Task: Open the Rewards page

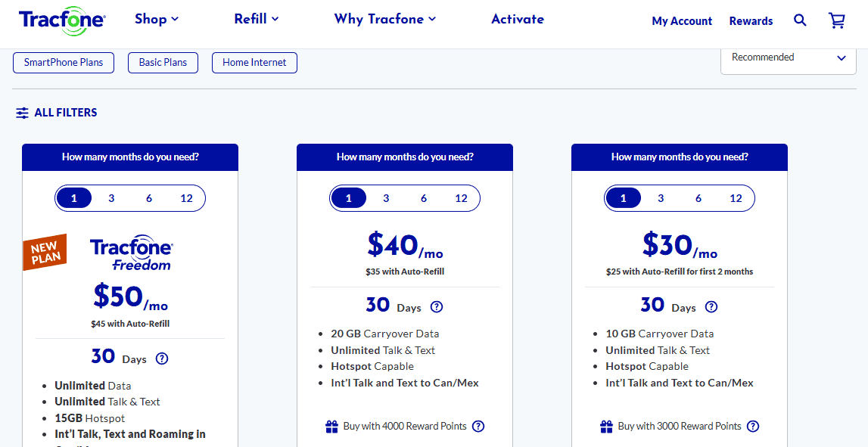Action: point(751,21)
